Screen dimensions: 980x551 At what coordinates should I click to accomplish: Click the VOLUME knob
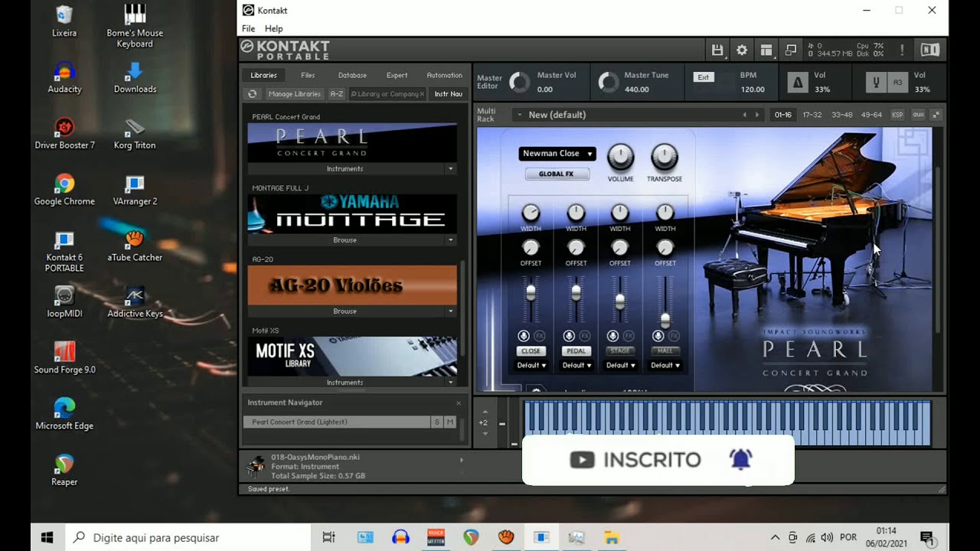(x=620, y=158)
